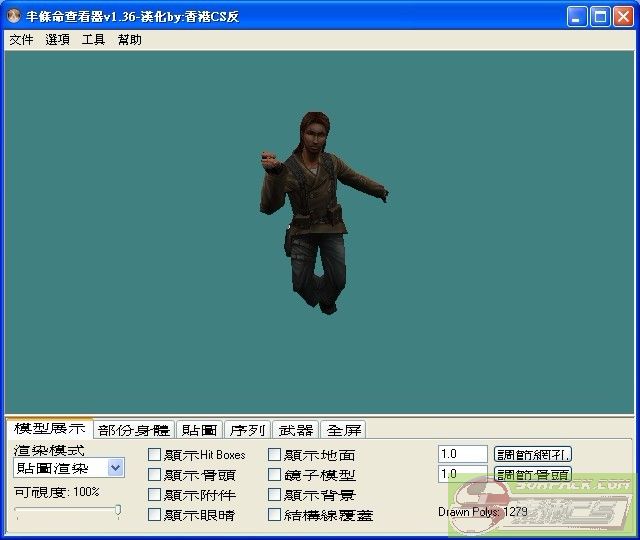
Task: Open the 幫助 menu
Action: click(x=129, y=40)
